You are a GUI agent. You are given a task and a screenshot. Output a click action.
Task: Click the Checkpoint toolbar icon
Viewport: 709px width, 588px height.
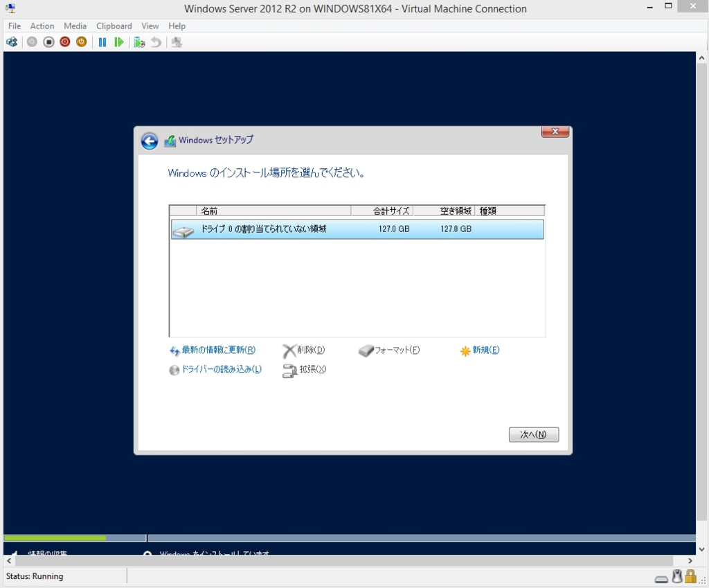(139, 42)
